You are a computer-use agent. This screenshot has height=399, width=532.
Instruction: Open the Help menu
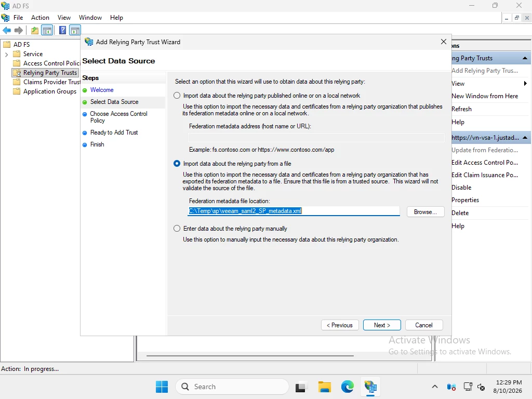click(x=116, y=18)
